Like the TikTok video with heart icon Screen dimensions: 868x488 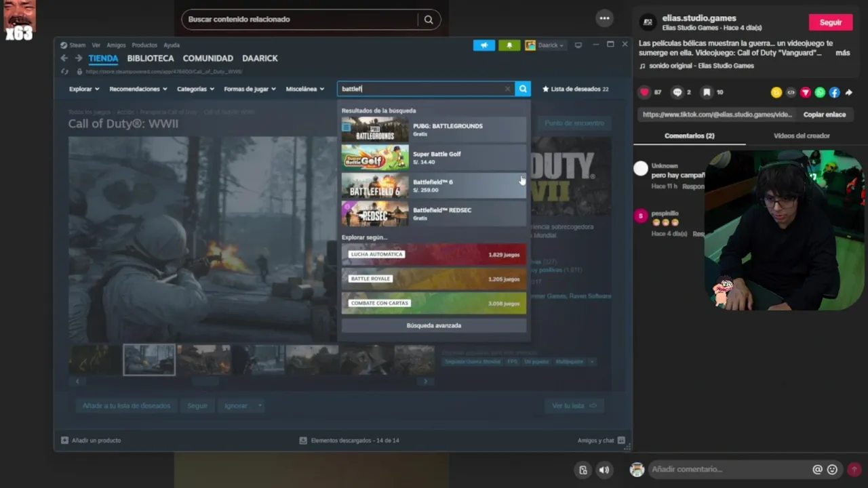[x=644, y=92]
